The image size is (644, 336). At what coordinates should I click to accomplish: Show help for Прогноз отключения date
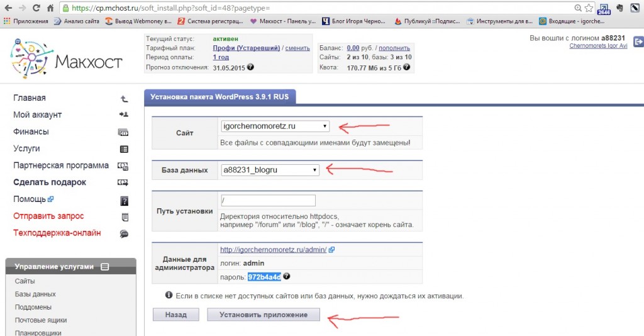point(250,67)
